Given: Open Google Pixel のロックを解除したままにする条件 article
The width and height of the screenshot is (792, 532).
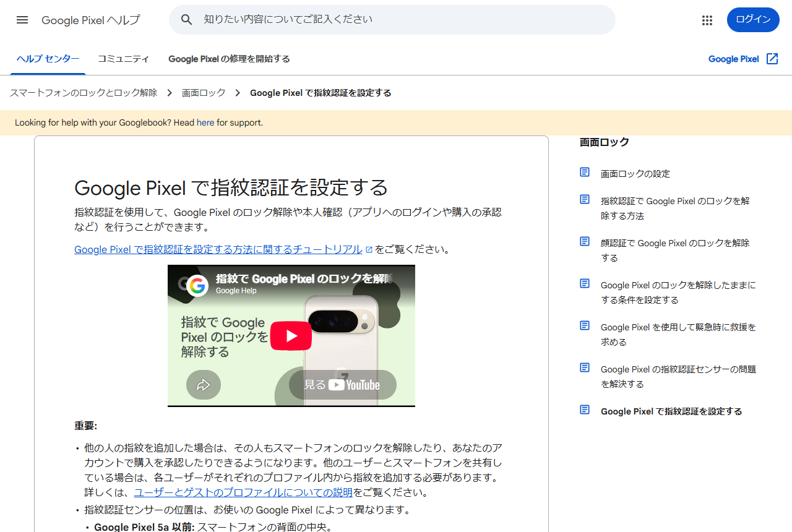Looking at the screenshot, I should [x=678, y=293].
